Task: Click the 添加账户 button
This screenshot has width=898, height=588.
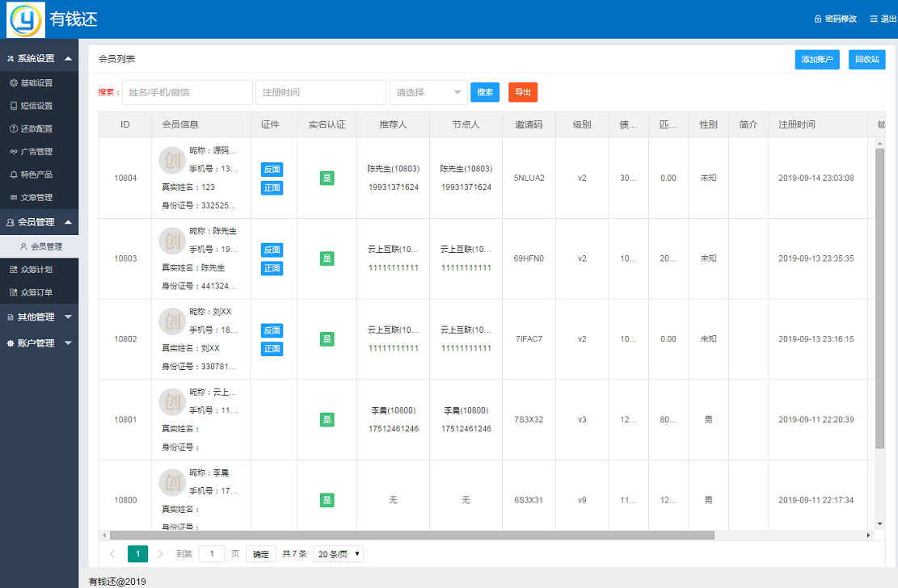Action: (816, 60)
